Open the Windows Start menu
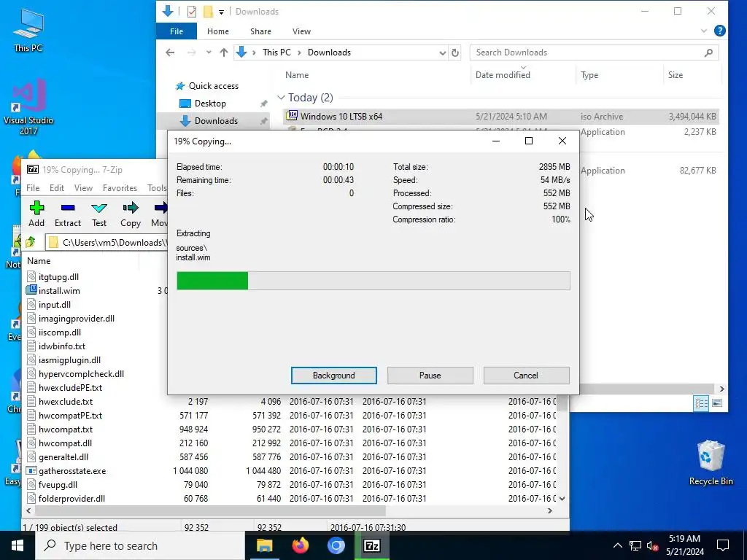Image resolution: width=747 pixels, height=560 pixels. tap(18, 545)
